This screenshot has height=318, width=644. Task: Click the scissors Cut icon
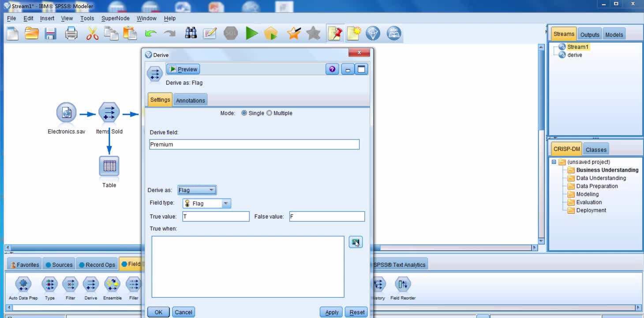[x=92, y=33]
